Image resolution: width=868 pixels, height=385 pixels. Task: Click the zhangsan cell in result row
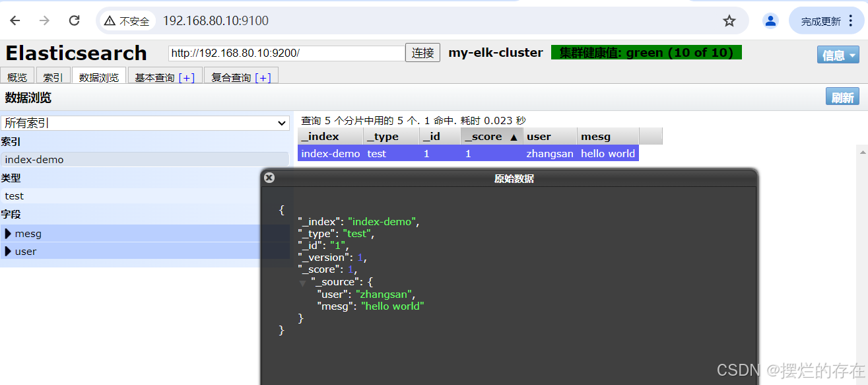[x=551, y=153]
